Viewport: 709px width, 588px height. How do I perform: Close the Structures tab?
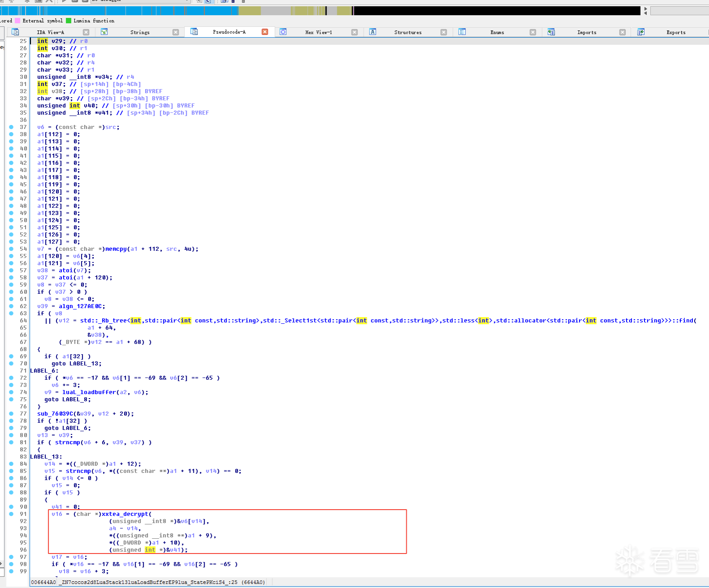[x=443, y=32]
